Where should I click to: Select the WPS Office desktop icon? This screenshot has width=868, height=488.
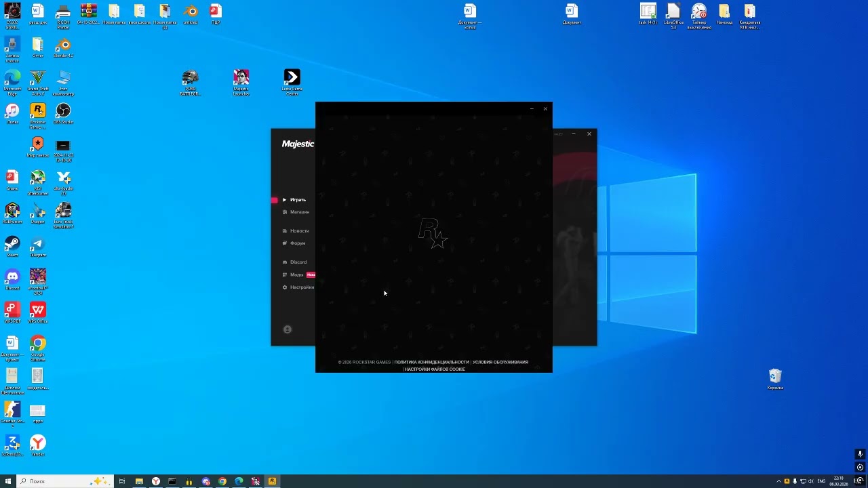click(37, 312)
